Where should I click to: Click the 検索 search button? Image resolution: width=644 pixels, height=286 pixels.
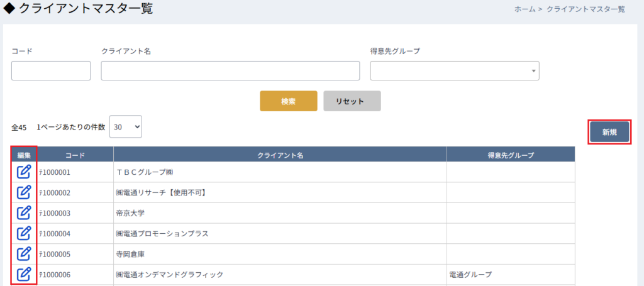(288, 101)
